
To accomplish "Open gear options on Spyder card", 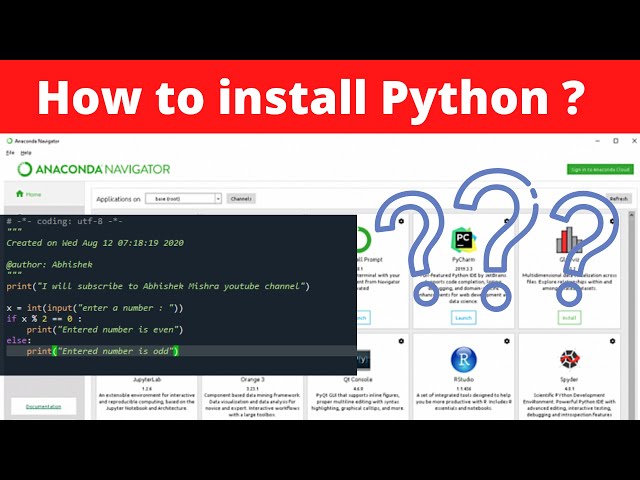I will [x=612, y=341].
